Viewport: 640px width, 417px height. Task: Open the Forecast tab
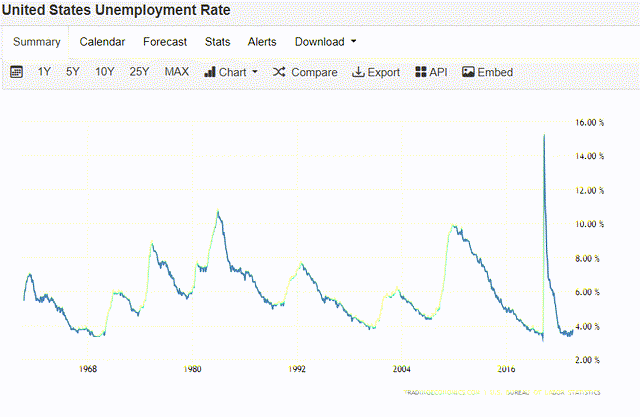click(165, 42)
